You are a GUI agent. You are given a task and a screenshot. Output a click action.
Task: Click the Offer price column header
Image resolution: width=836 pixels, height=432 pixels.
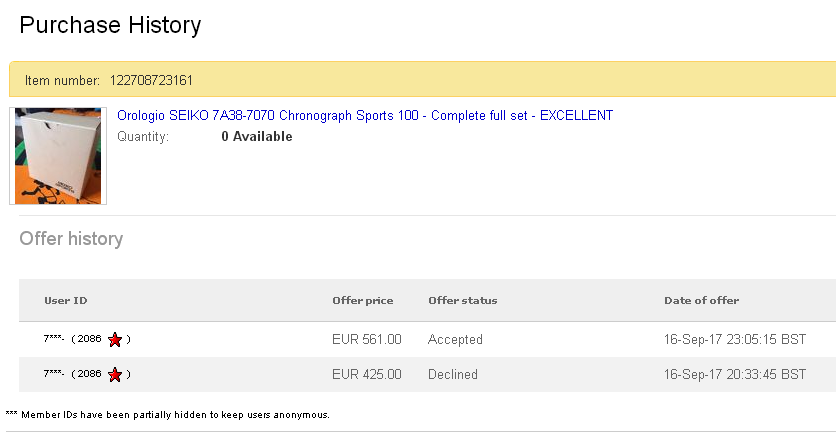pyautogui.click(x=362, y=300)
